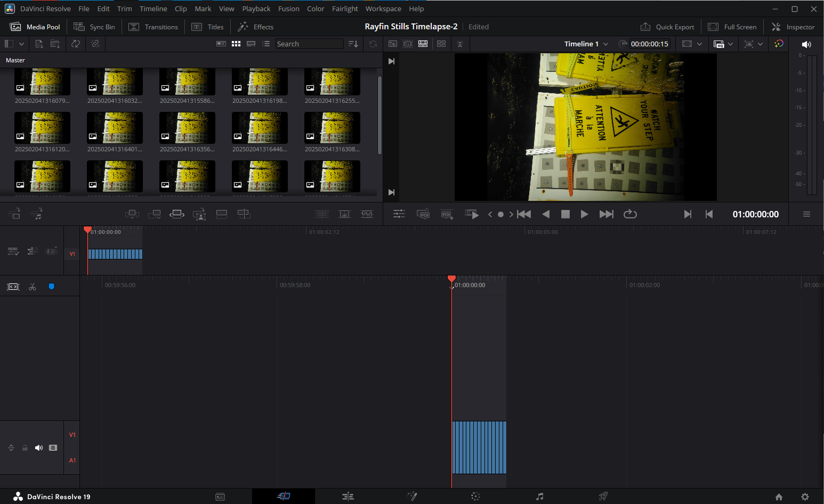Open the Deliver page rocket icon
The height and width of the screenshot is (504, 824).
coord(603,497)
